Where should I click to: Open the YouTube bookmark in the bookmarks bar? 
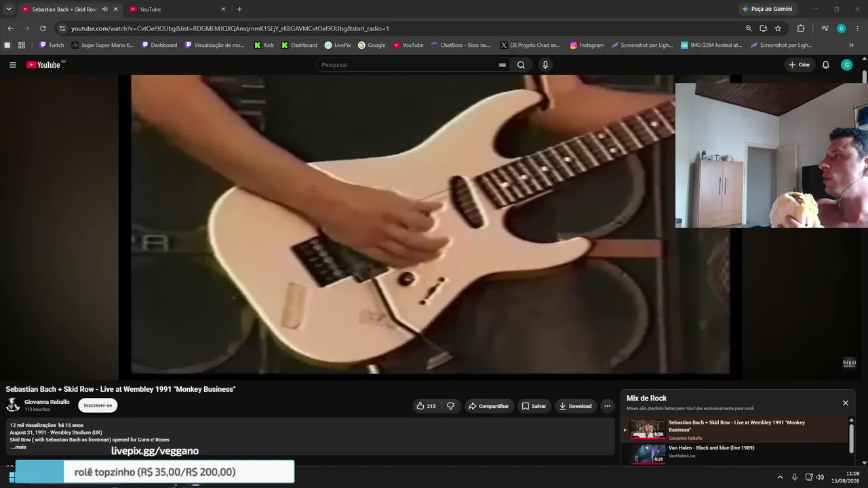(408, 45)
